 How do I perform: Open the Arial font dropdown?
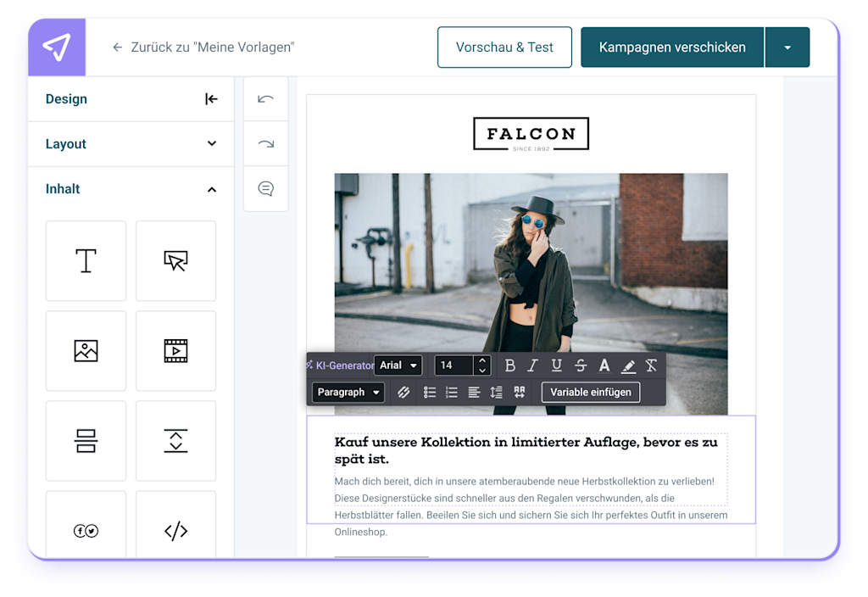tap(398, 365)
